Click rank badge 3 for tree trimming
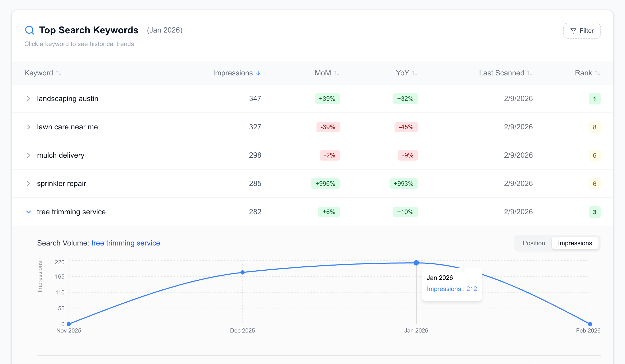Viewport: 625px width, 364px height. point(595,212)
